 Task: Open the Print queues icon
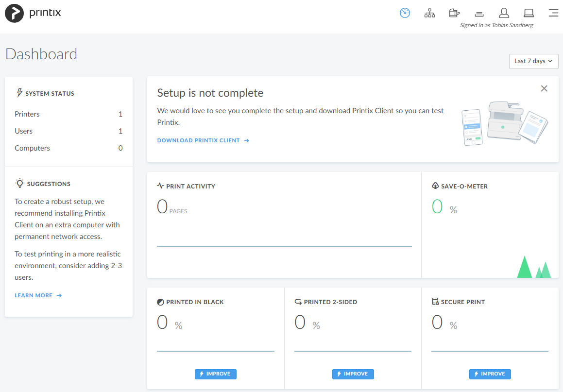(479, 13)
